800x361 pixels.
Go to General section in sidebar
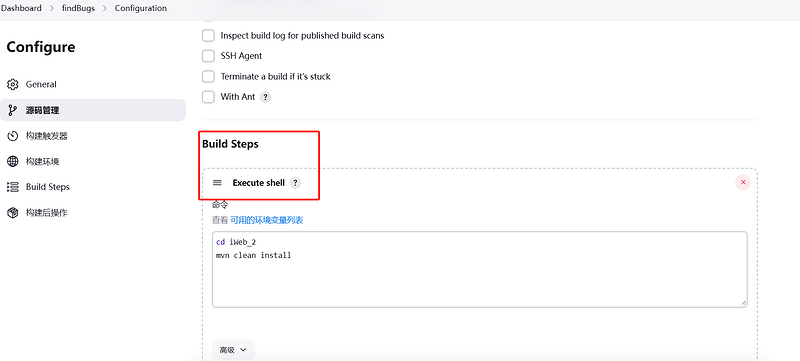(x=93, y=85)
